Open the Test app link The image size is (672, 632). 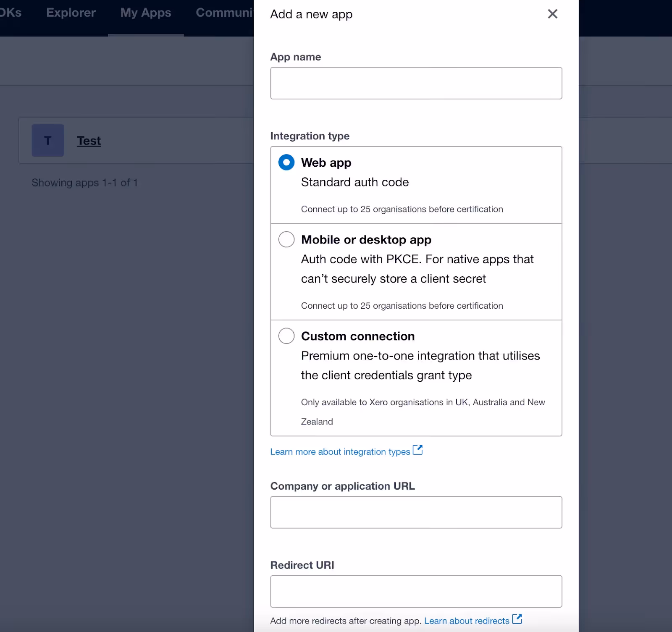tap(89, 141)
